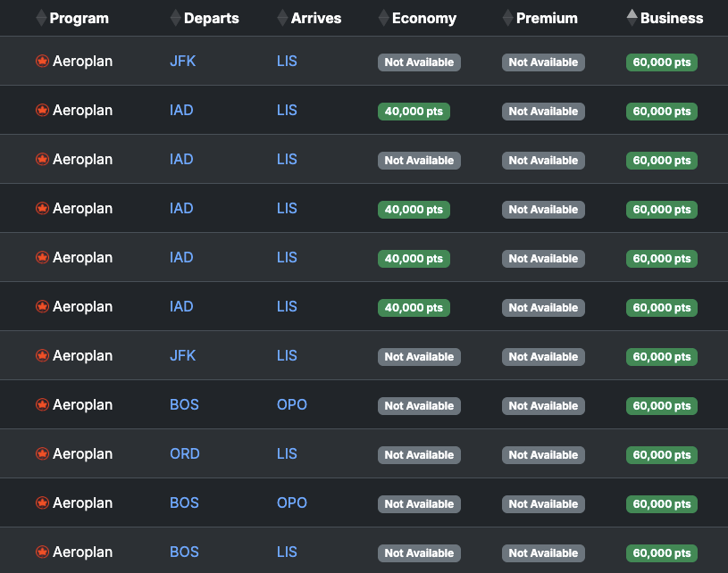Open IAD link in row lacking economy availability
This screenshot has width=728, height=573.
[181, 159]
